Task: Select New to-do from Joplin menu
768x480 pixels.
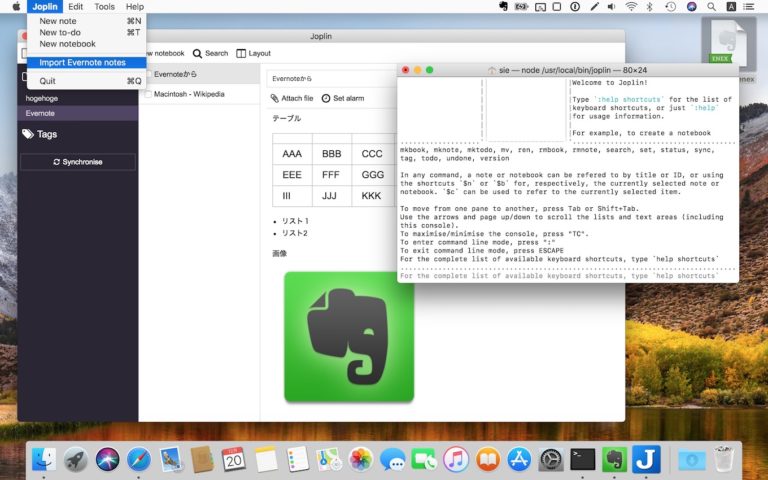Action: click(60, 32)
